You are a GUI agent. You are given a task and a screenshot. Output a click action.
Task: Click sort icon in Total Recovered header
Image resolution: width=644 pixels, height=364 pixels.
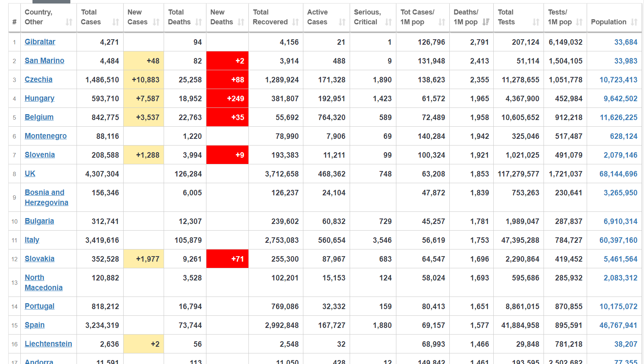(x=296, y=22)
